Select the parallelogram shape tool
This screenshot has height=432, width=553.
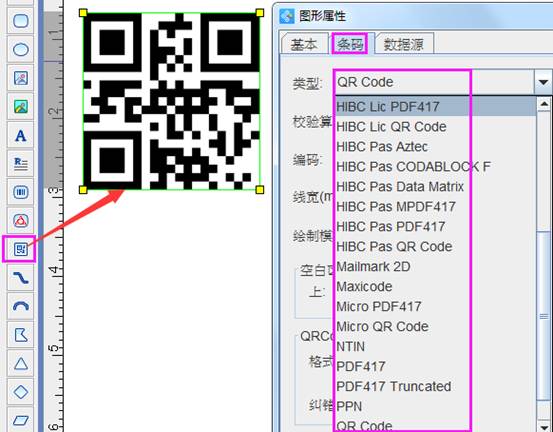21,420
